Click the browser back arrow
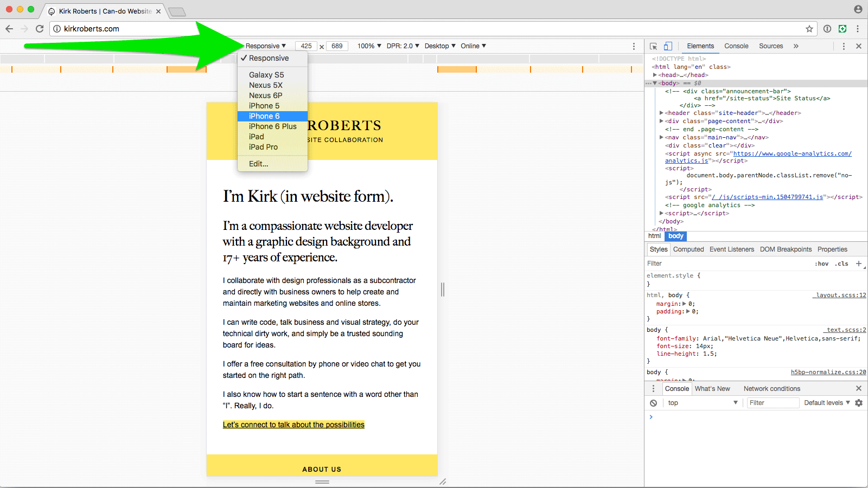This screenshot has height=488, width=868. coord(9,29)
